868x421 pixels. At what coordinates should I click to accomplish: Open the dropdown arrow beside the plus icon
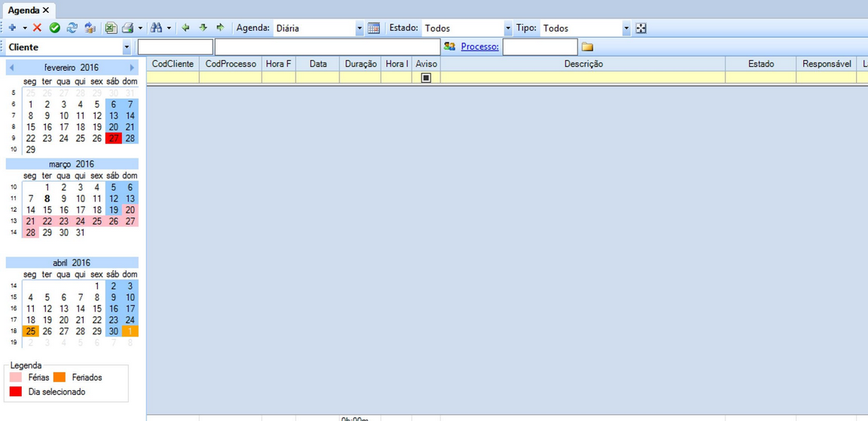[x=24, y=28]
